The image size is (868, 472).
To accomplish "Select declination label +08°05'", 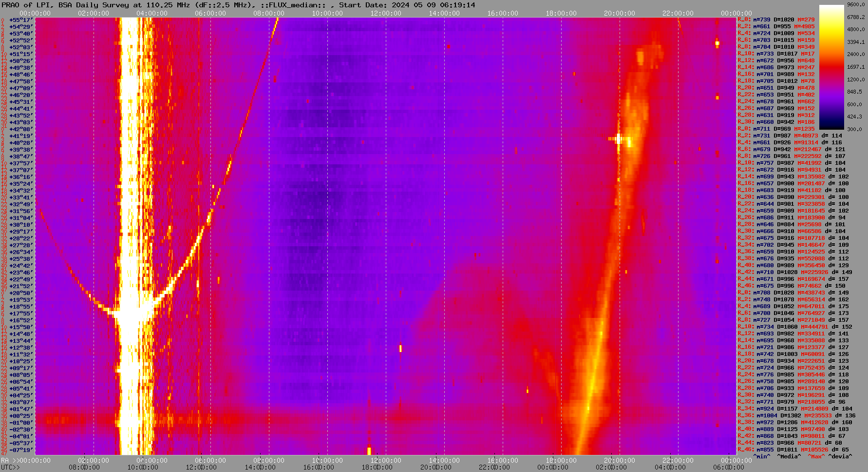I will [x=21, y=375].
